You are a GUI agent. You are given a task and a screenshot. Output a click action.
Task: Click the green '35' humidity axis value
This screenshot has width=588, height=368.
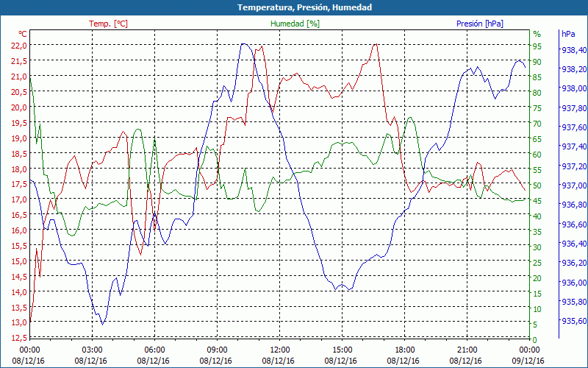537,232
